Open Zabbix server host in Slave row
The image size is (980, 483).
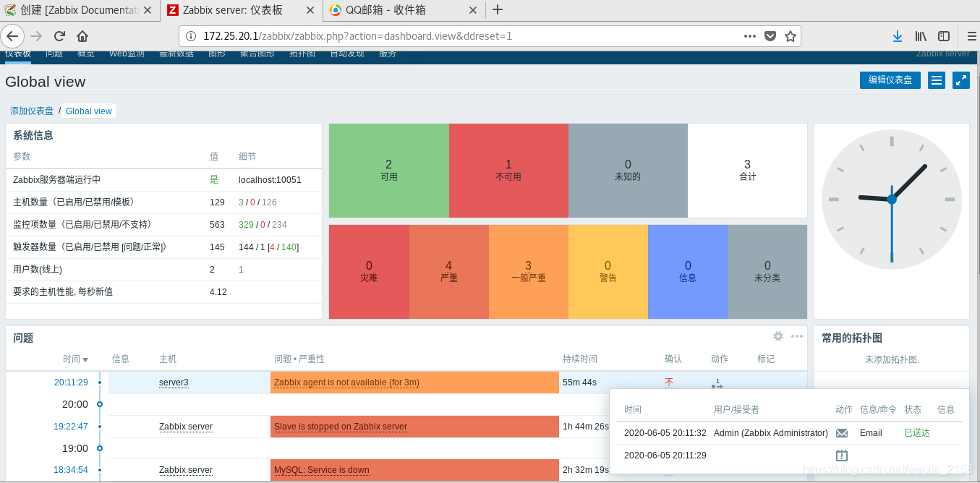click(186, 427)
